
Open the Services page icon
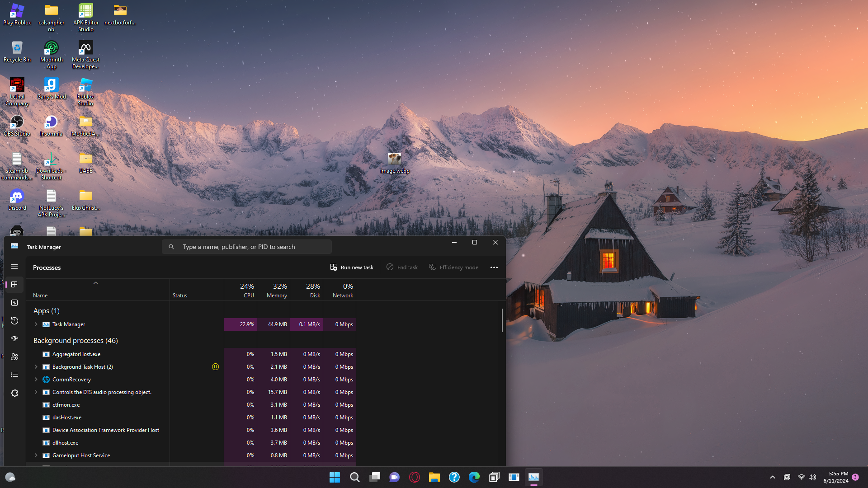coord(14,393)
